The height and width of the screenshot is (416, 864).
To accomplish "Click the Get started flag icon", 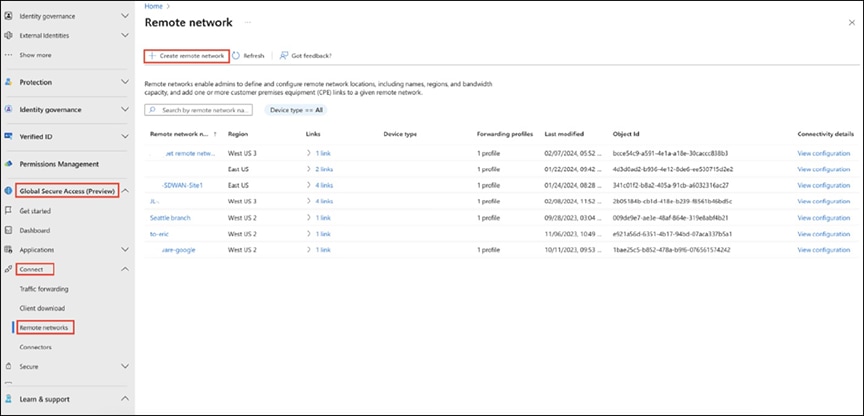I will pyautogui.click(x=8, y=210).
